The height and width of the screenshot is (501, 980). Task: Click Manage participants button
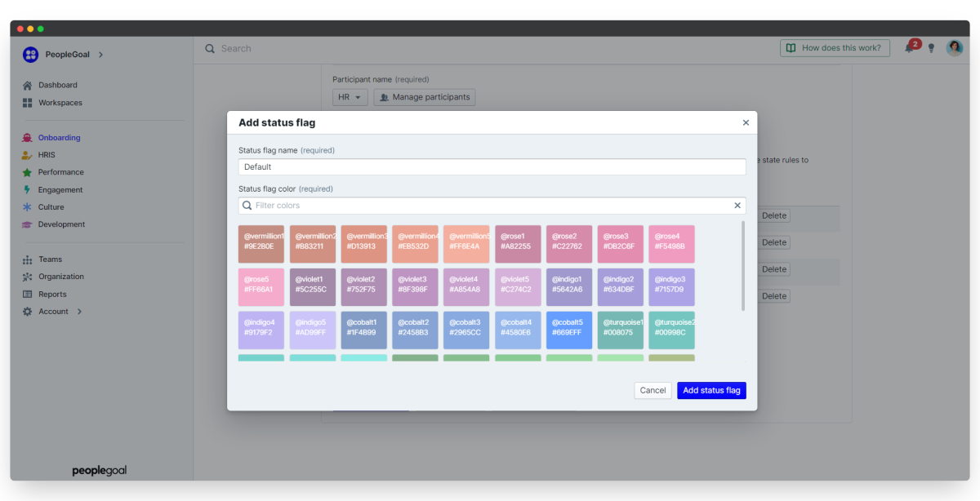424,97
